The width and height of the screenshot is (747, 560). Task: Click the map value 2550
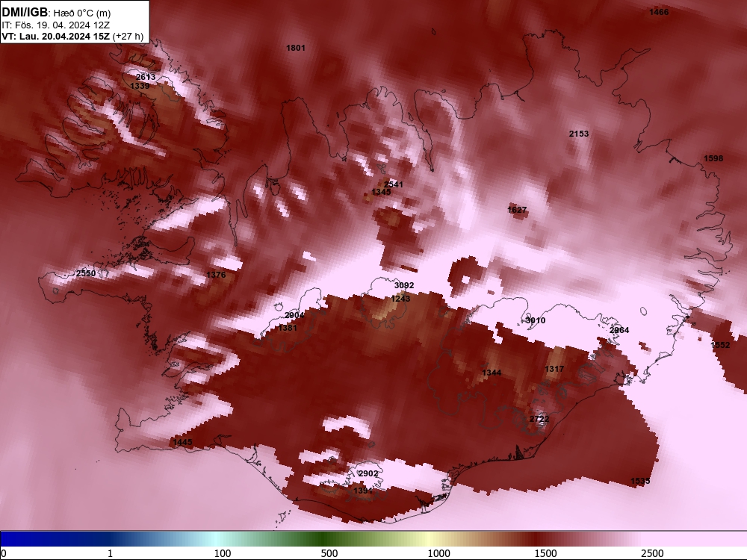coord(86,273)
